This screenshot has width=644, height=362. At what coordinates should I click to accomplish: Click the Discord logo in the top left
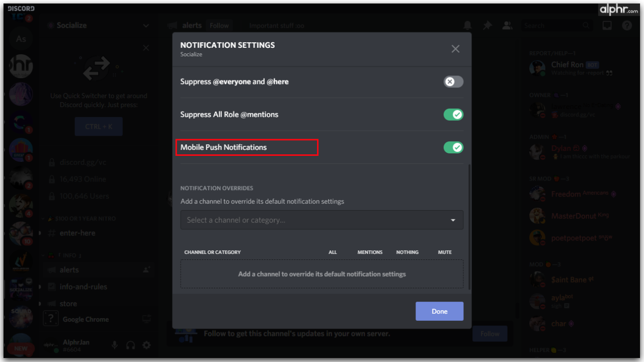(x=20, y=8)
